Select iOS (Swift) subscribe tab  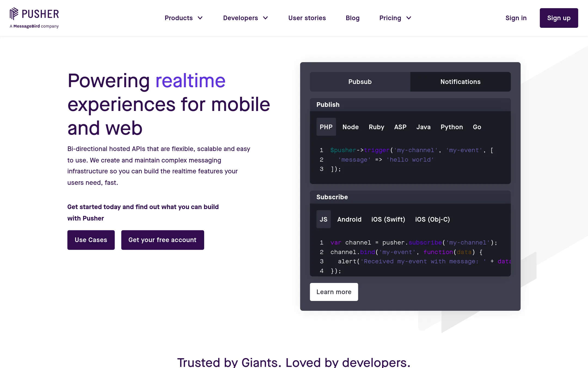(x=388, y=219)
